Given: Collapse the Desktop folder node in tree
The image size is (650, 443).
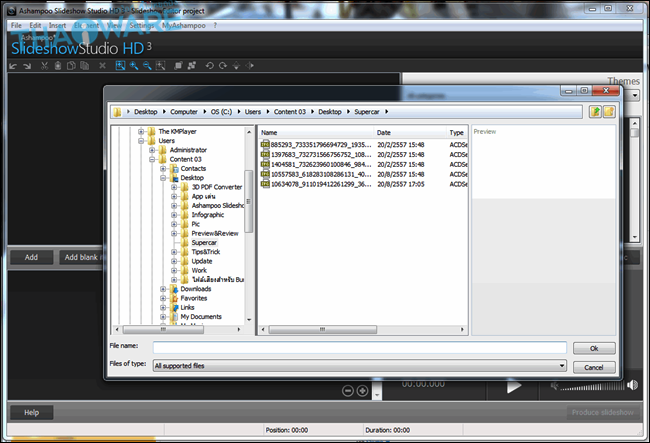Looking at the screenshot, I should click(163, 178).
